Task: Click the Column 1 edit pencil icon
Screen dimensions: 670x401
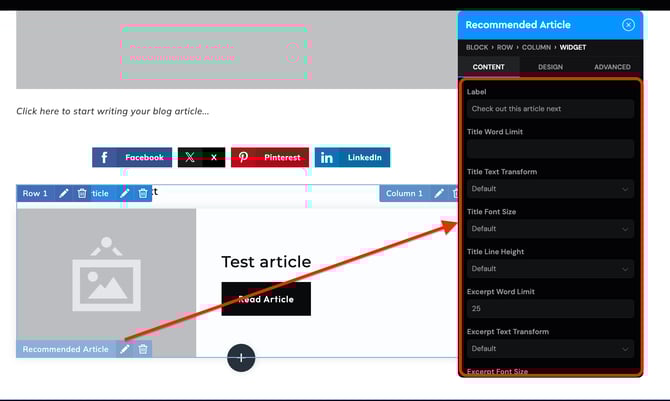Action: pos(439,193)
